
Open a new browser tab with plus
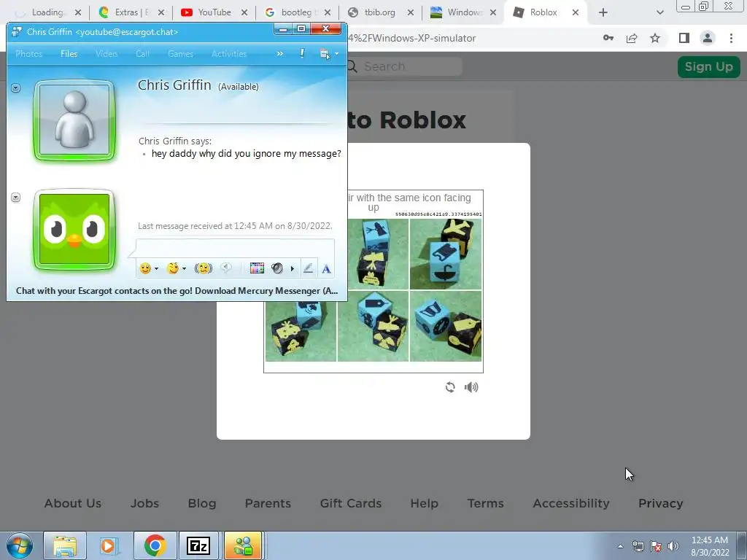603,12
